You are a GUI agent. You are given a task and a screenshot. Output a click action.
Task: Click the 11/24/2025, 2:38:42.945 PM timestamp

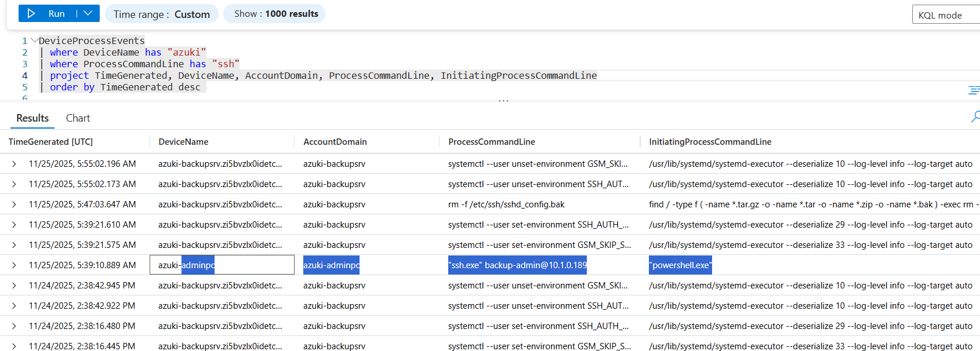pyautogui.click(x=82, y=286)
